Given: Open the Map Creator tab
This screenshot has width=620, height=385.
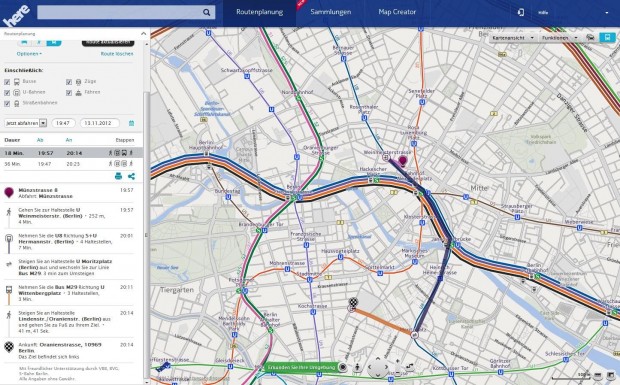Looking at the screenshot, I should [397, 12].
